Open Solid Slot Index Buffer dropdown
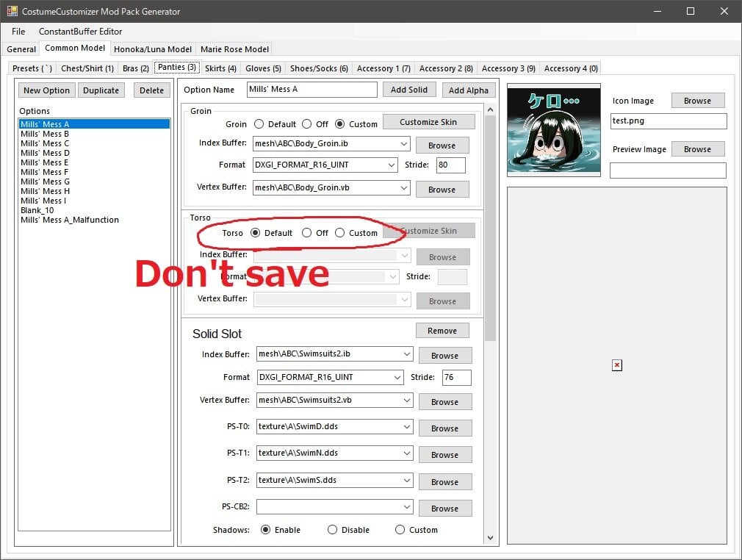 pyautogui.click(x=407, y=353)
